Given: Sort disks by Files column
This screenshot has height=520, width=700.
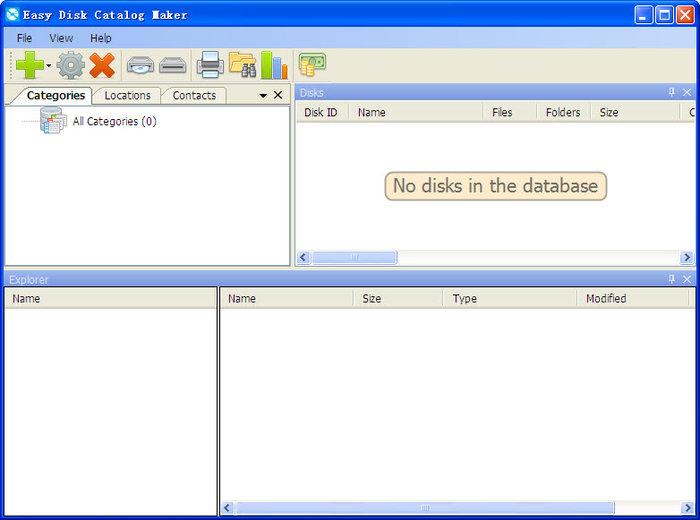Looking at the screenshot, I should (509, 112).
